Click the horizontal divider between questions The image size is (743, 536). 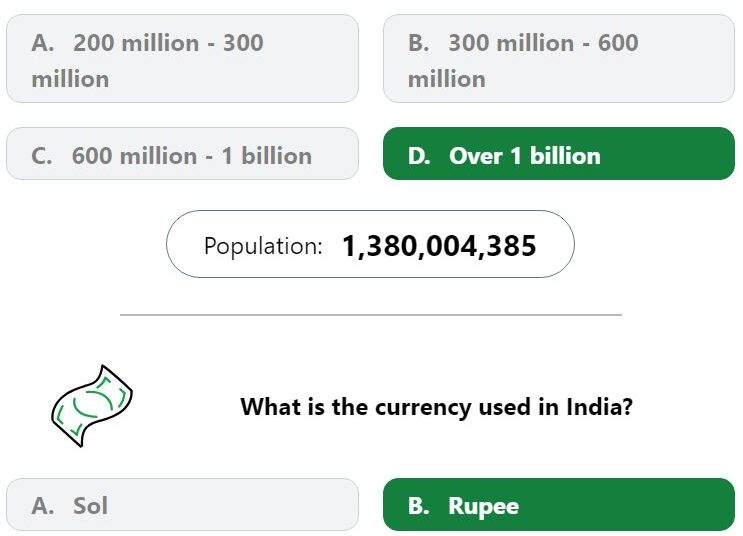point(371,314)
